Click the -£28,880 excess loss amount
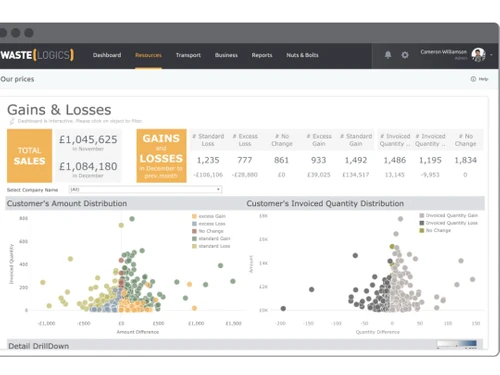Viewport: 500px width, 375px height. pos(245,175)
